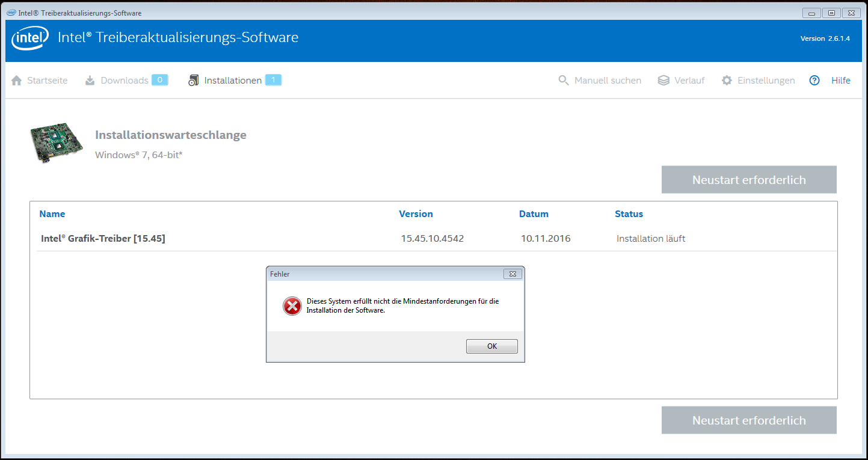Close the Intel Treiberaktualisierungs-Software window

(851, 13)
